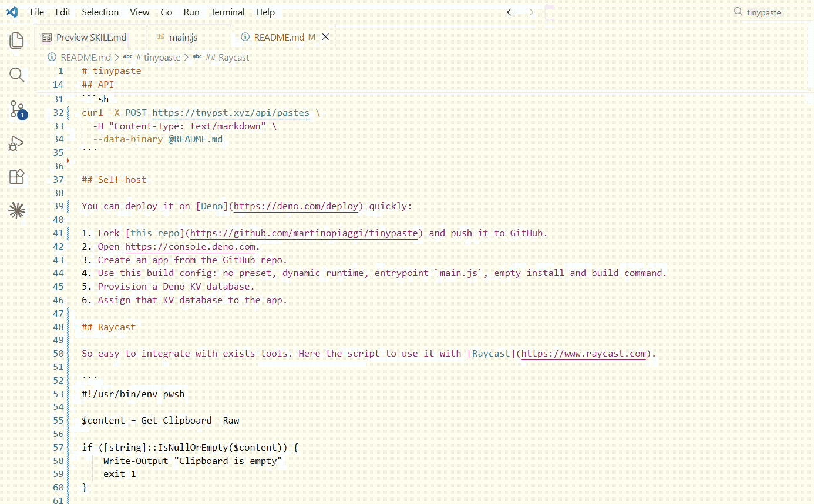Open the Search view in the activity bar
Screen dimensions: 814x504
click(17, 75)
